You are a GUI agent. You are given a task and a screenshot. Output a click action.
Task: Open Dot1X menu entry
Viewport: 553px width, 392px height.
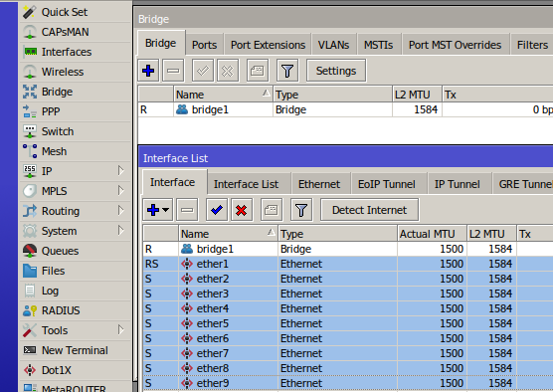click(76, 370)
